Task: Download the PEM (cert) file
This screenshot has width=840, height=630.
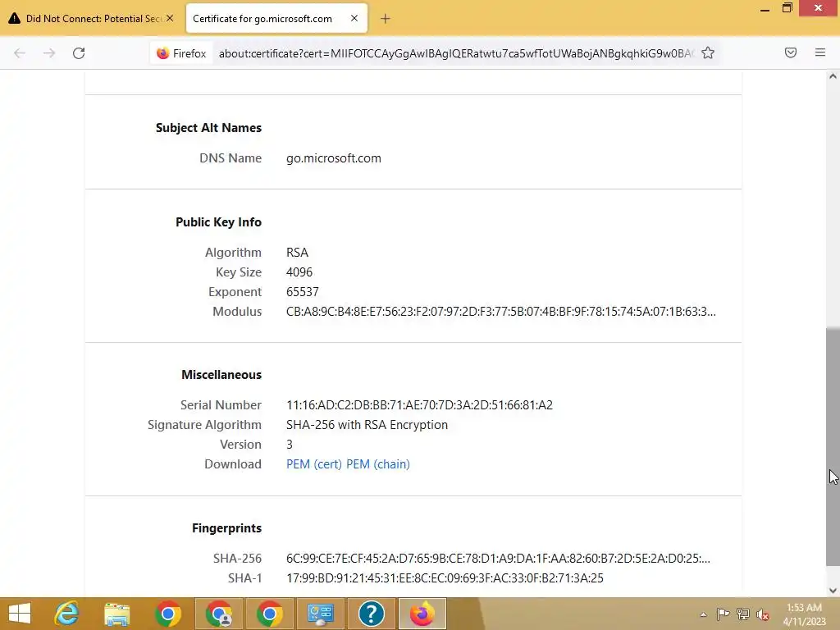Action: coord(314,464)
